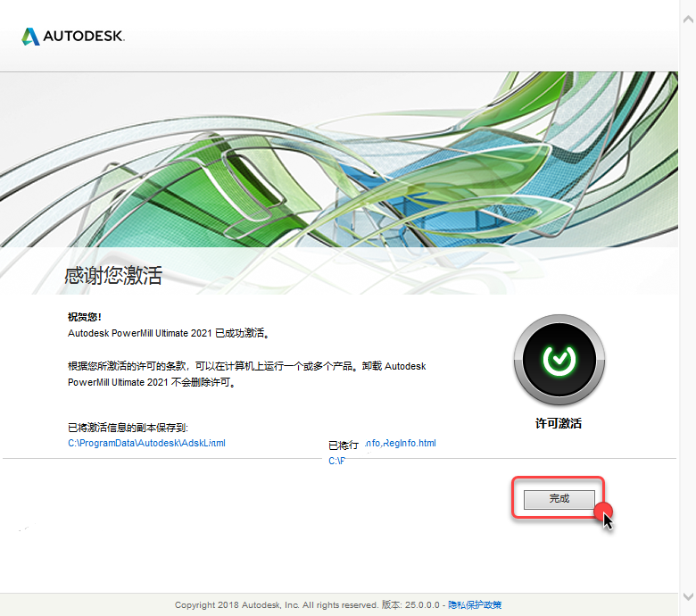The width and height of the screenshot is (696, 616).
Task: Click the Autodesk logo in the header
Action: 73,36
